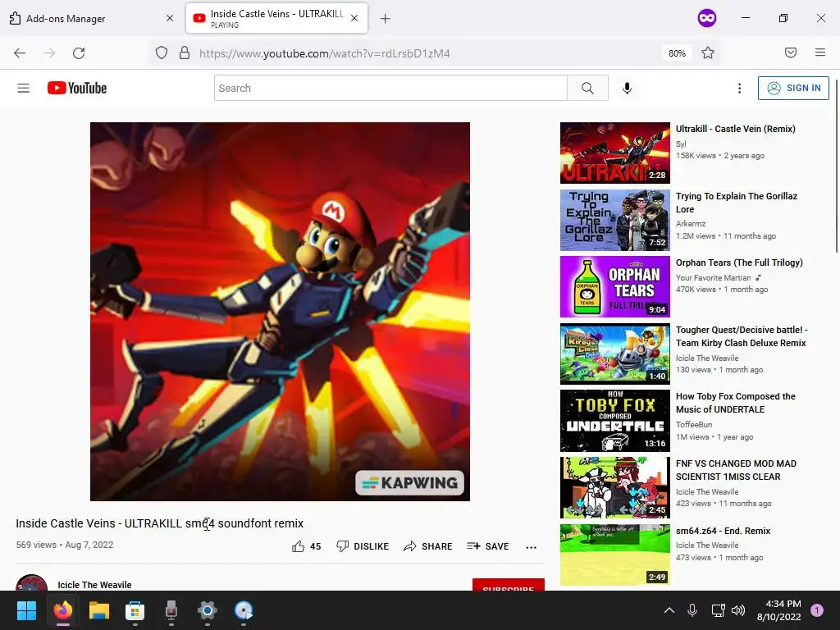Viewport: 840px width, 630px height.
Task: Open File Explorer from taskbar
Action: 99,610
